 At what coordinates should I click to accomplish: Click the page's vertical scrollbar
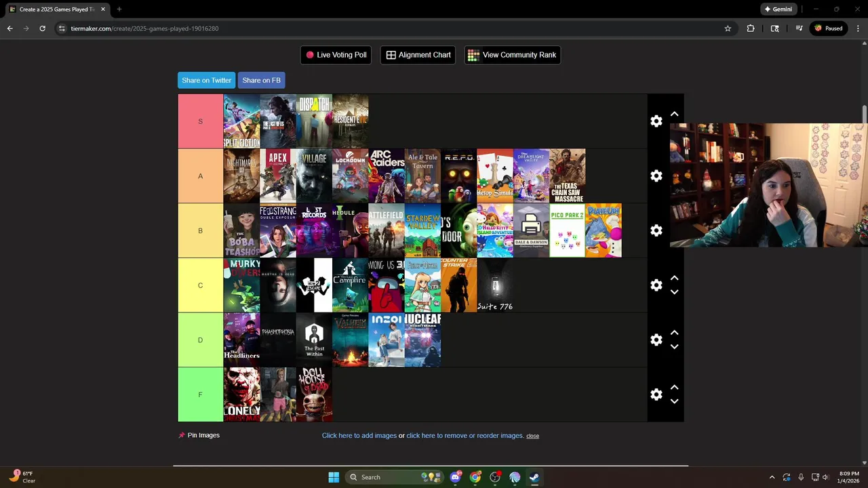click(x=864, y=115)
